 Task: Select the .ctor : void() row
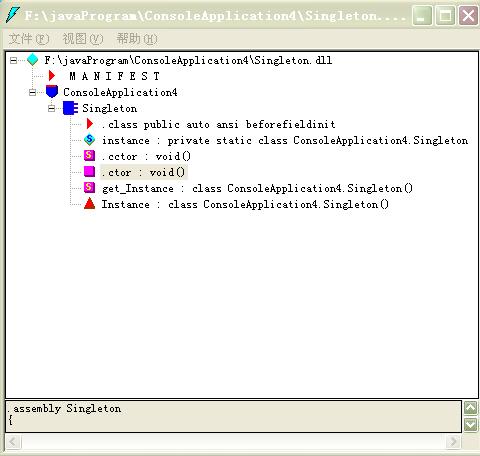(144, 172)
